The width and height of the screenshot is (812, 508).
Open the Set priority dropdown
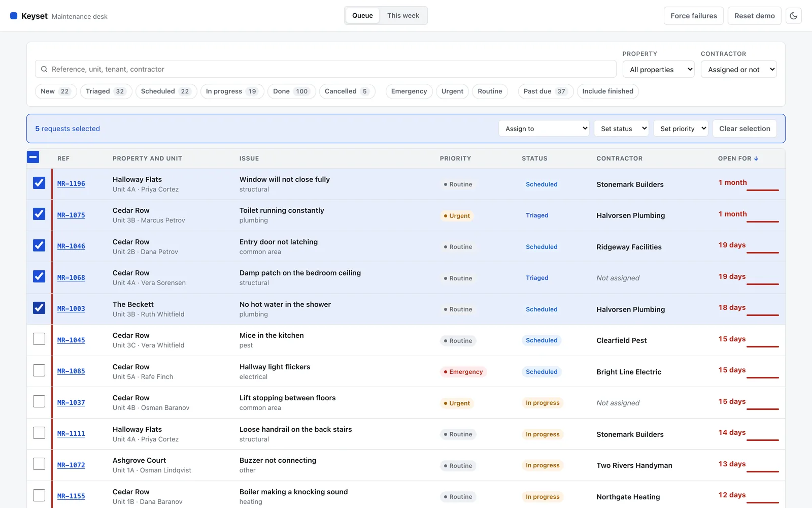[x=681, y=129]
